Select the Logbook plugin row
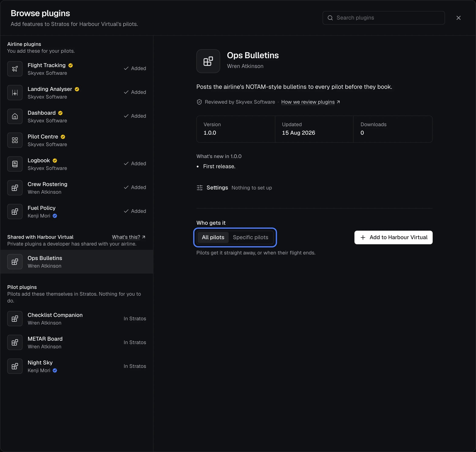Image resolution: width=476 pixels, height=452 pixels. [77, 164]
